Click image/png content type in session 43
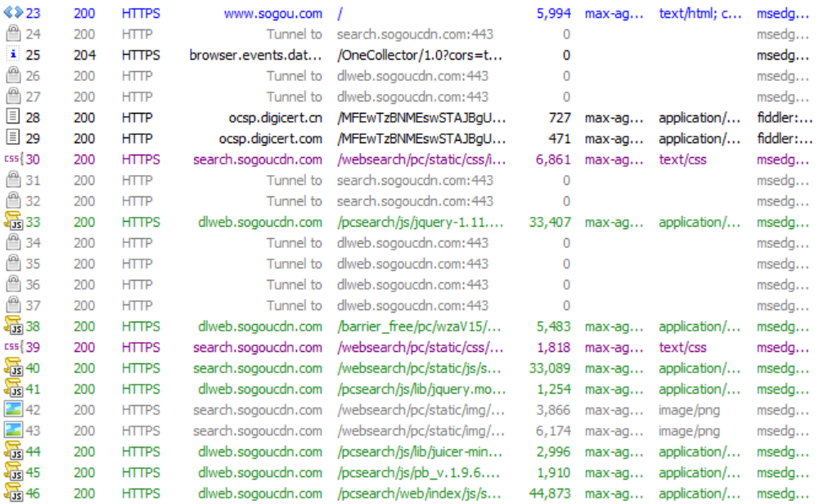Viewport: 837px width, 504px height. (x=689, y=431)
